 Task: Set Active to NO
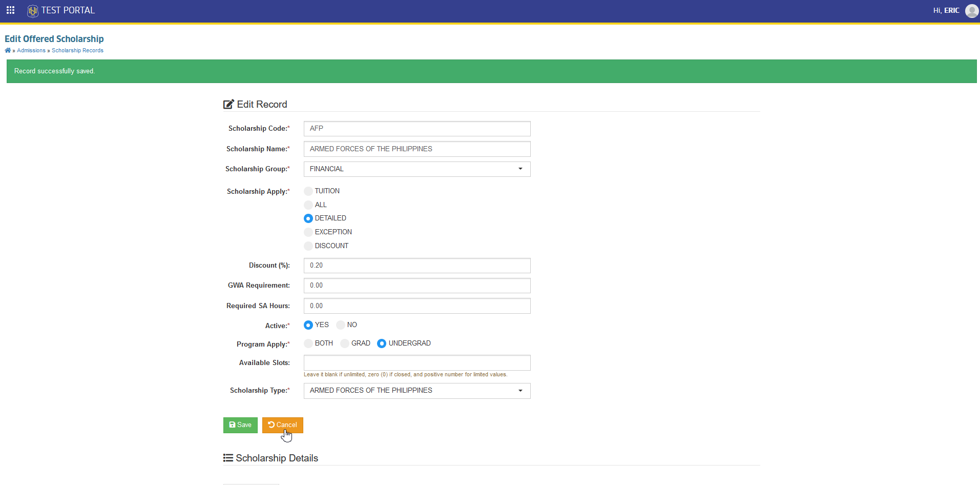pos(341,325)
